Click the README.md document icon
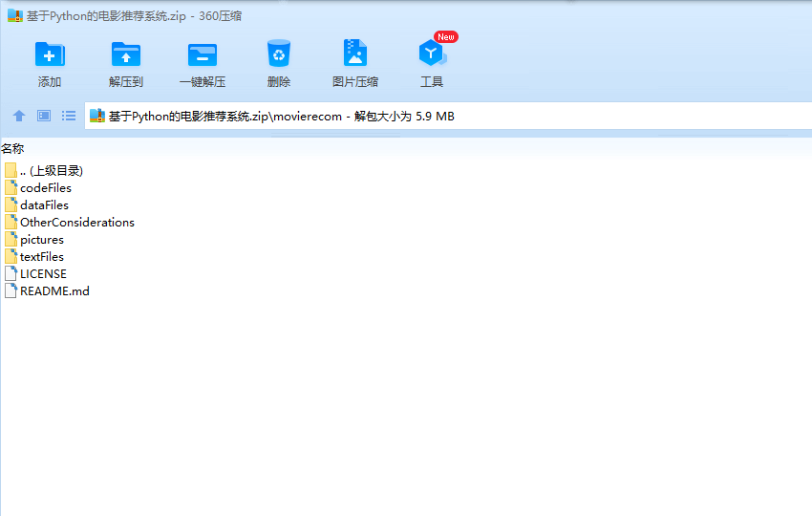 point(11,290)
